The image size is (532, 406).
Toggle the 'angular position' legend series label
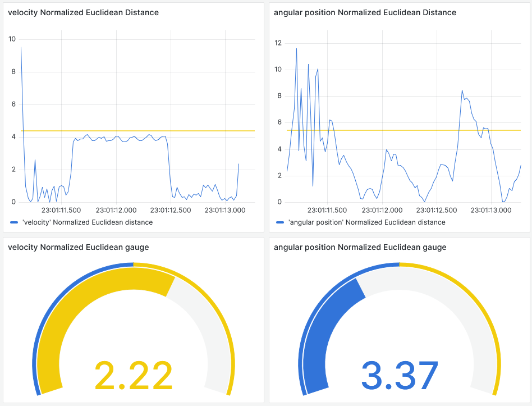[366, 222]
